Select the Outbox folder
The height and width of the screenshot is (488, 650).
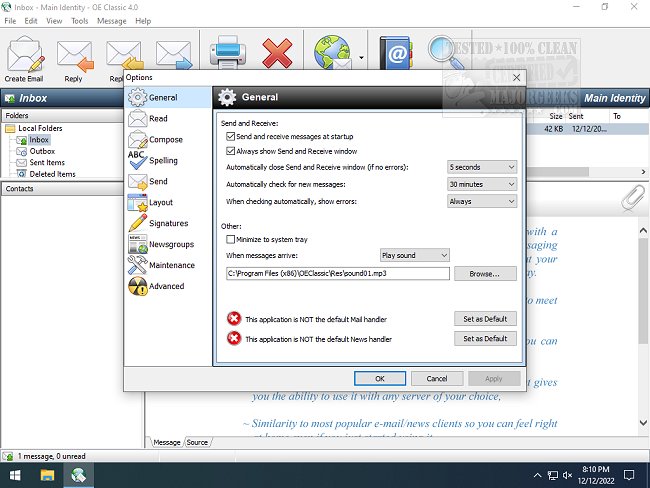click(x=42, y=151)
